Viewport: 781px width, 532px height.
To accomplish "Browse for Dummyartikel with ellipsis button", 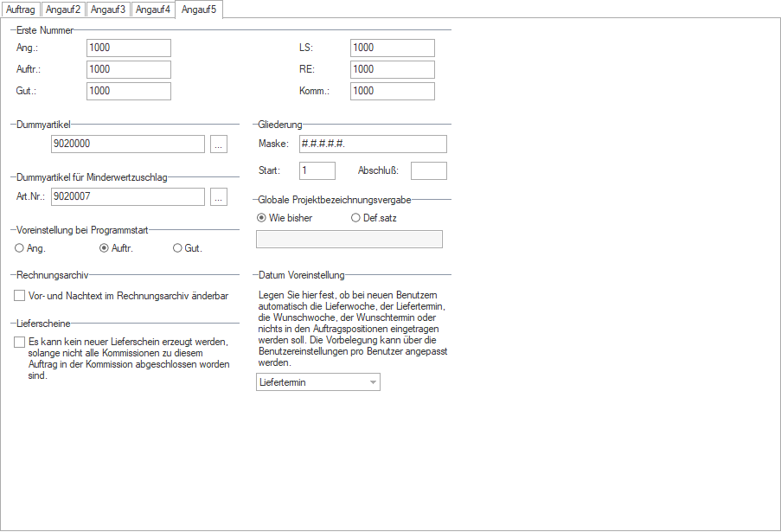I will (219, 144).
